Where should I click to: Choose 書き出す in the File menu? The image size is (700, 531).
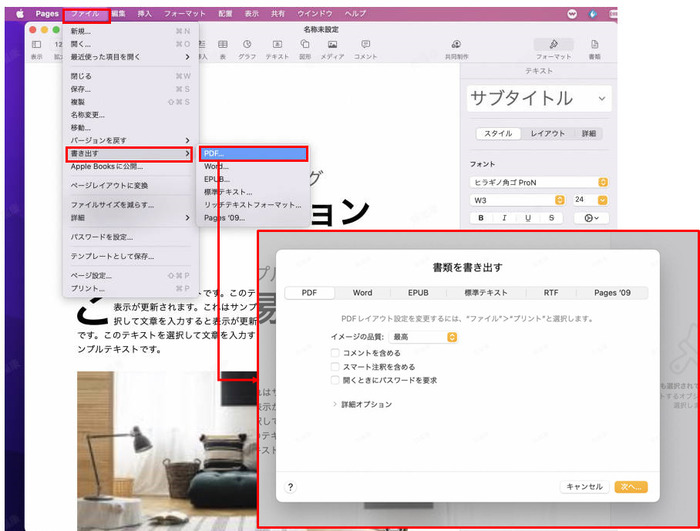pyautogui.click(x=129, y=154)
